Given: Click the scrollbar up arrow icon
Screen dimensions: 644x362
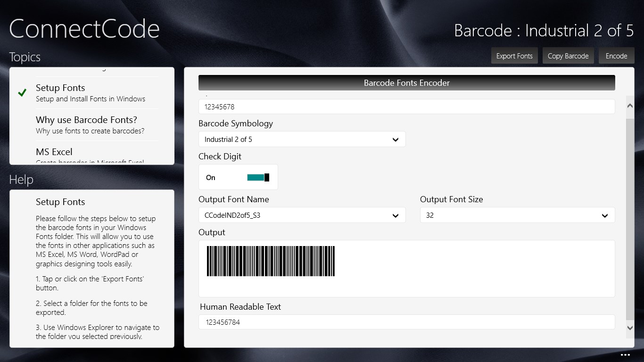Looking at the screenshot, I should (x=630, y=107).
